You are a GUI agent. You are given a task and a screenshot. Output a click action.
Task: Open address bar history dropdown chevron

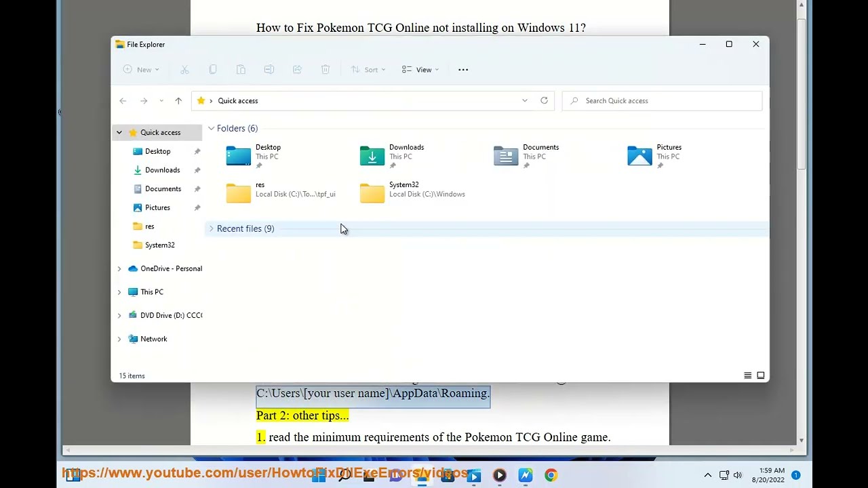pyautogui.click(x=524, y=101)
